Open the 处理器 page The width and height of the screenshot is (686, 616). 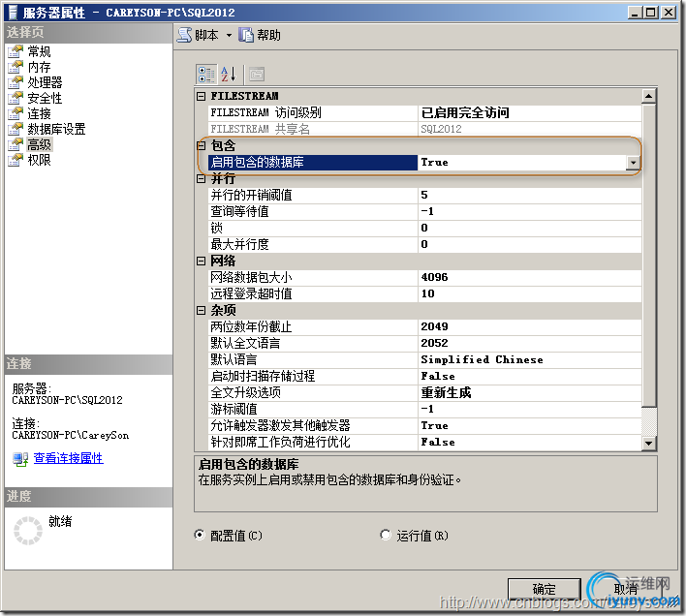45,82
